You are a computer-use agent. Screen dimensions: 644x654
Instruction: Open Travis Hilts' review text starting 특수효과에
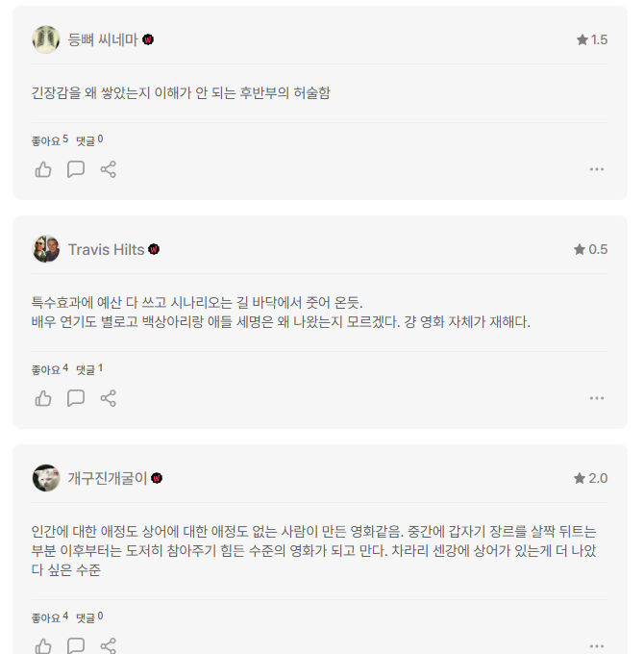point(281,312)
